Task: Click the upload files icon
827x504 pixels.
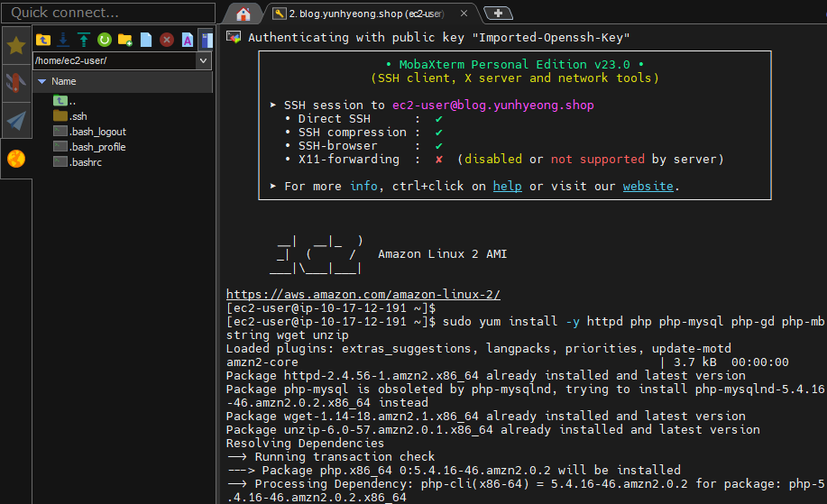Action: 84,40
